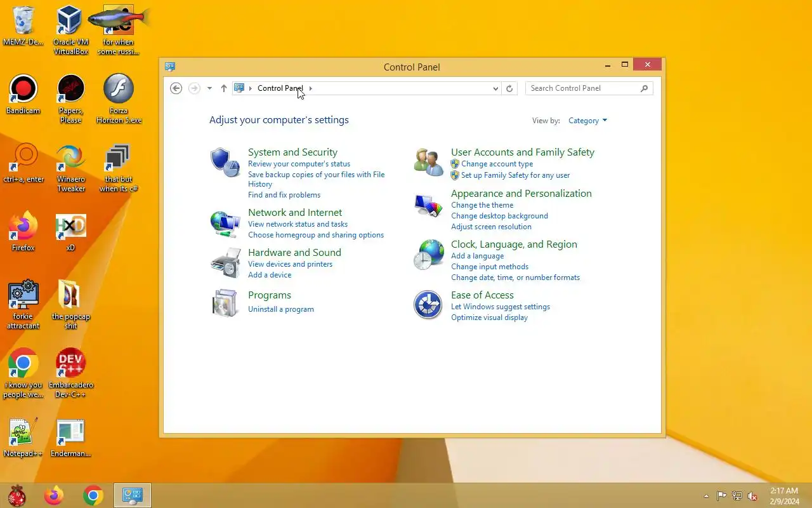The image size is (812, 508).
Task: Open the User Accounts people icon
Action: click(428, 162)
